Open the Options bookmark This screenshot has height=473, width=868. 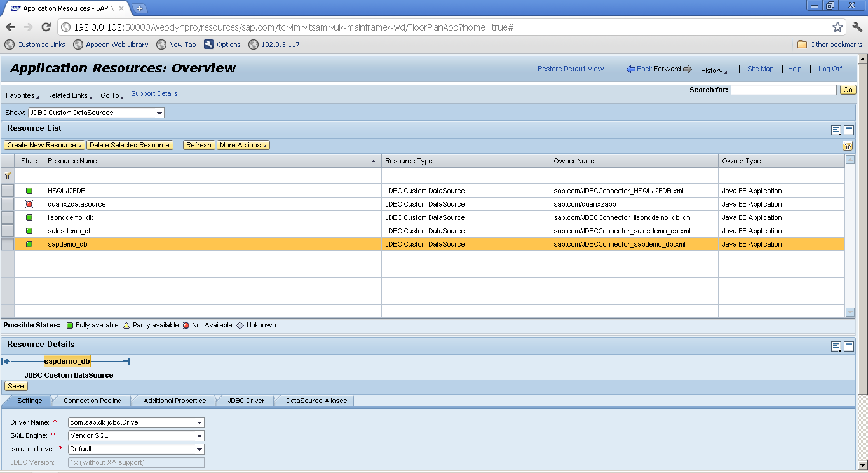pyautogui.click(x=222, y=45)
